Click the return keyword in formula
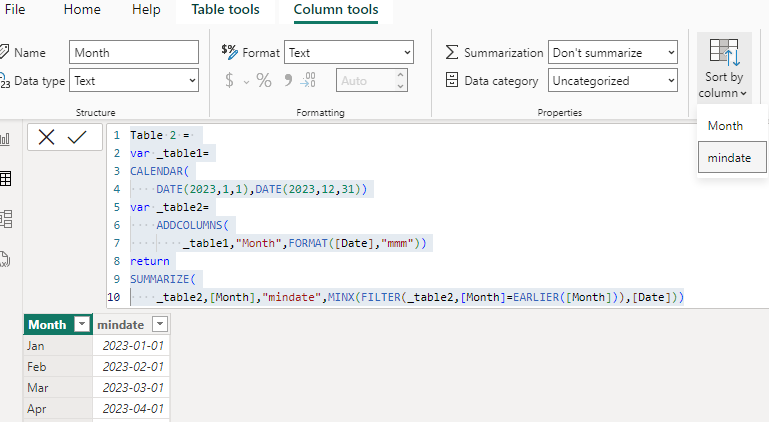The image size is (769, 422). pyautogui.click(x=150, y=261)
